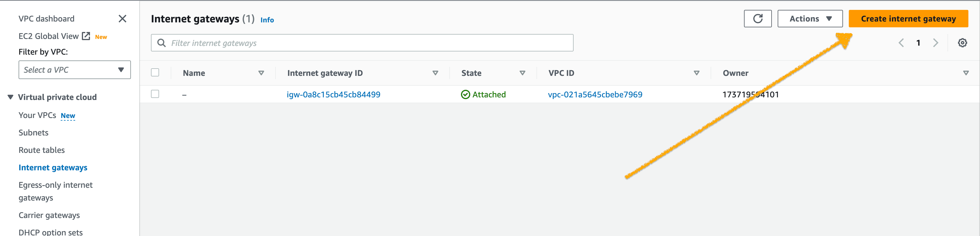
Task: Open the Info link beside the title
Action: tap(267, 20)
